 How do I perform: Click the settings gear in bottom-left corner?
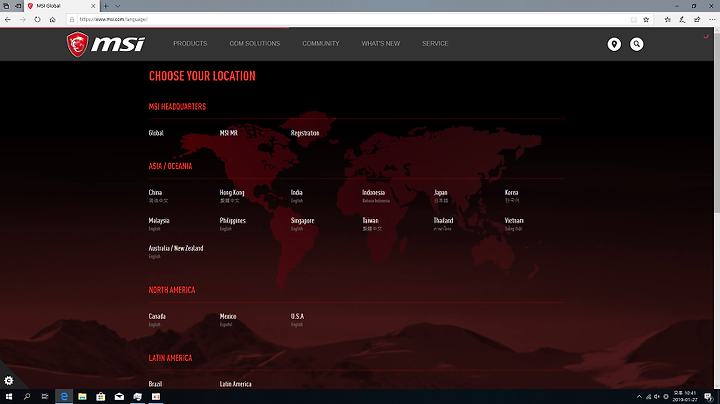pyautogui.click(x=9, y=381)
